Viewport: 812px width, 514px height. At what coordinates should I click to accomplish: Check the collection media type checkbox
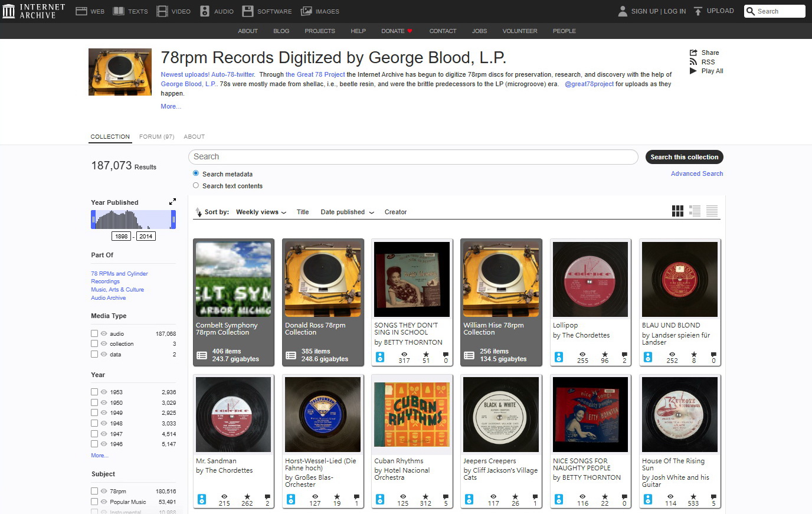[x=94, y=343]
